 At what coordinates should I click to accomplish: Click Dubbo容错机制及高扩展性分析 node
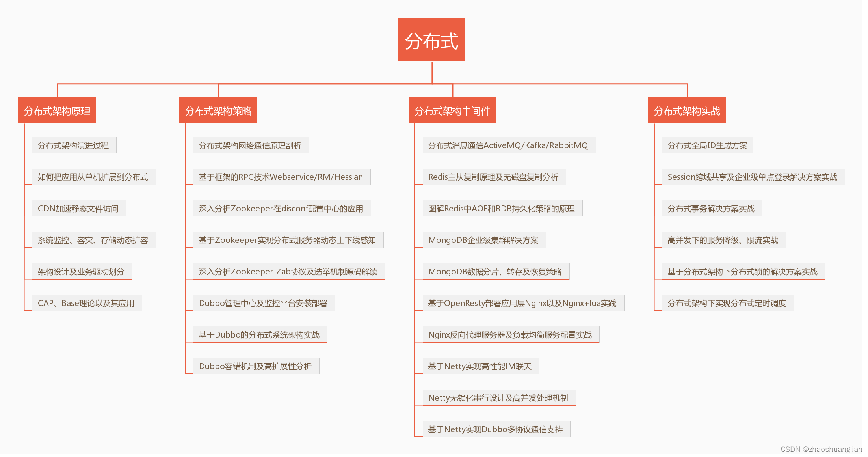click(x=256, y=366)
